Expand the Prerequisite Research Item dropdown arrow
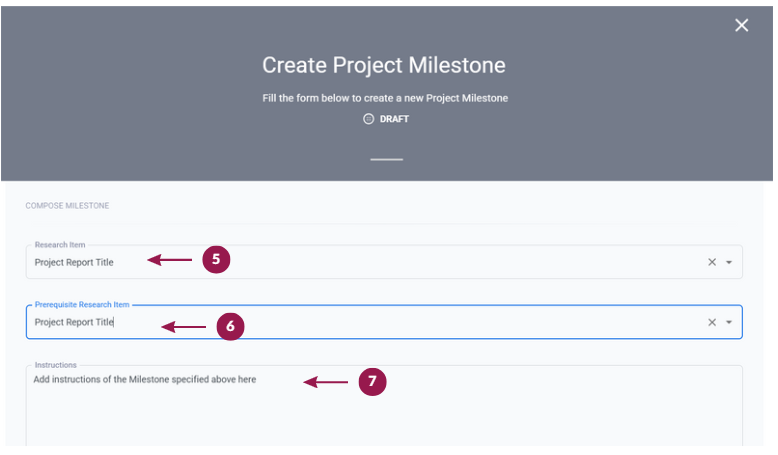This screenshot has width=778, height=455. pos(729,323)
